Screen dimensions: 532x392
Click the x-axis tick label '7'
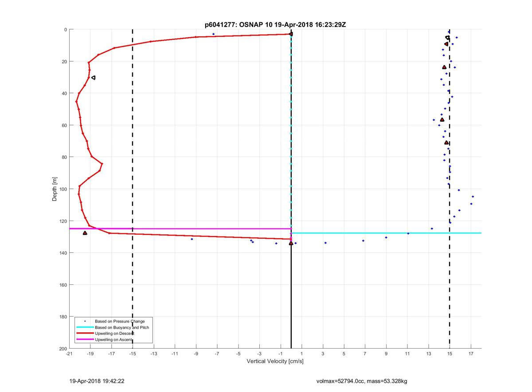point(365,354)
